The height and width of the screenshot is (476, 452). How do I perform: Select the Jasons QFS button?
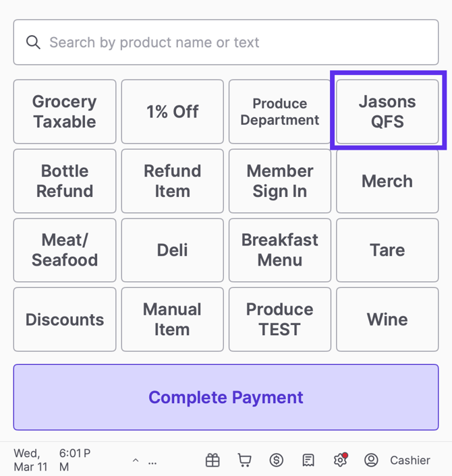pos(387,112)
